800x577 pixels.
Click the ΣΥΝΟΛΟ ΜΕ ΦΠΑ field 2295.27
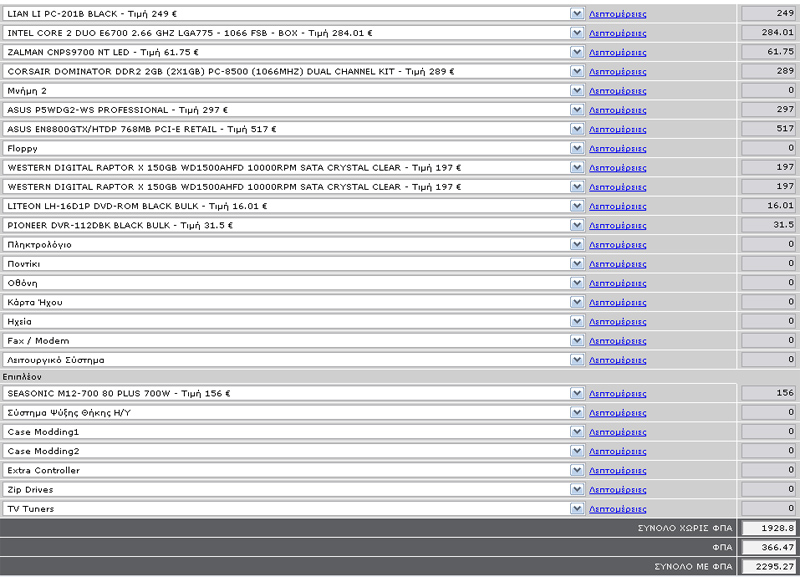[x=768, y=567]
